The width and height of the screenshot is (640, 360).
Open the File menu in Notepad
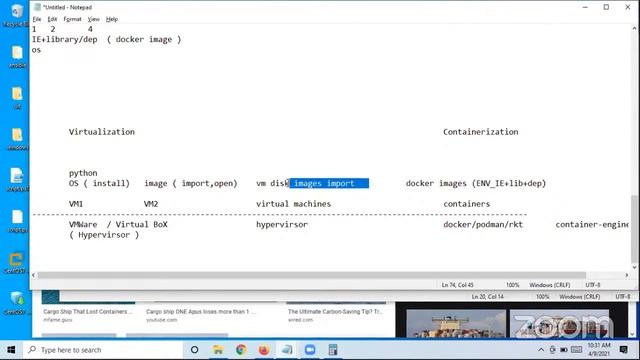[37, 19]
